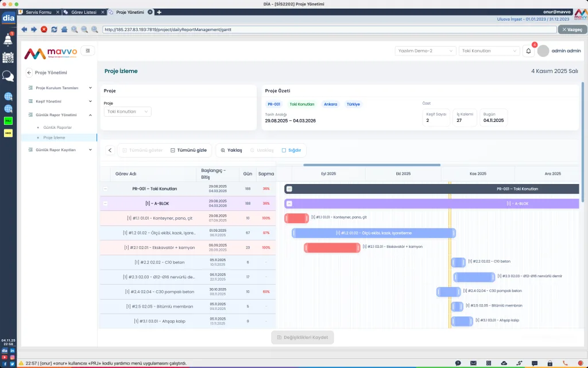Open the DIA calendar icon in sidebar

point(8,57)
